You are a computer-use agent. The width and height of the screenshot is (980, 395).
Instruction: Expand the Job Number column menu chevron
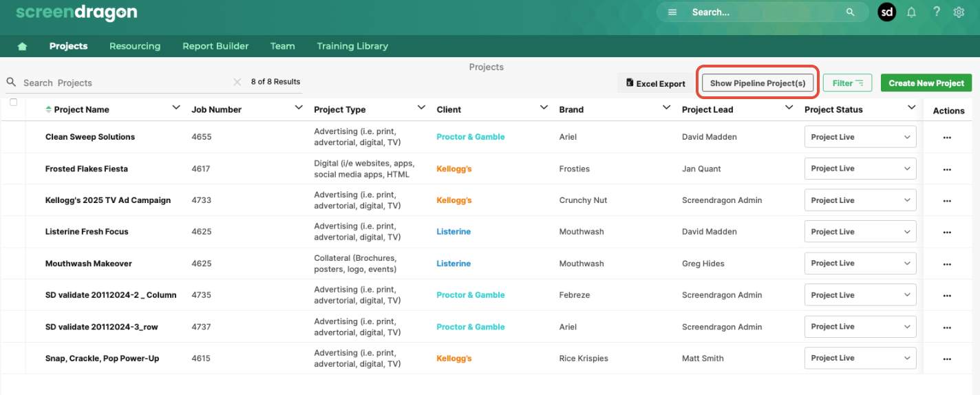pos(299,108)
